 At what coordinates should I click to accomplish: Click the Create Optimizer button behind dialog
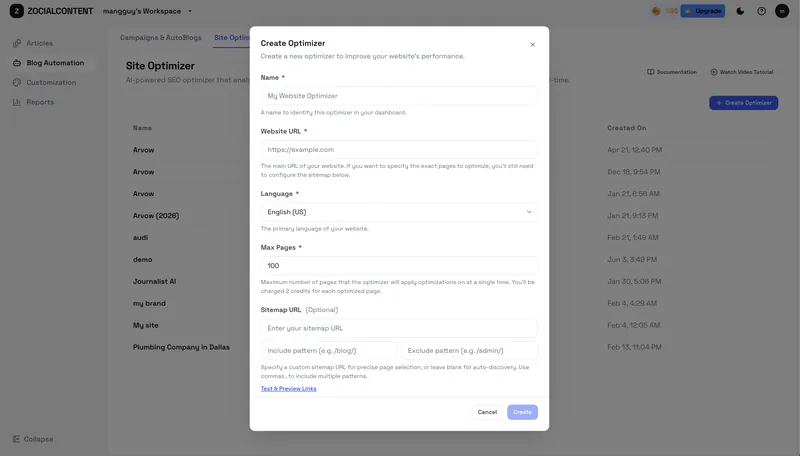(x=743, y=103)
